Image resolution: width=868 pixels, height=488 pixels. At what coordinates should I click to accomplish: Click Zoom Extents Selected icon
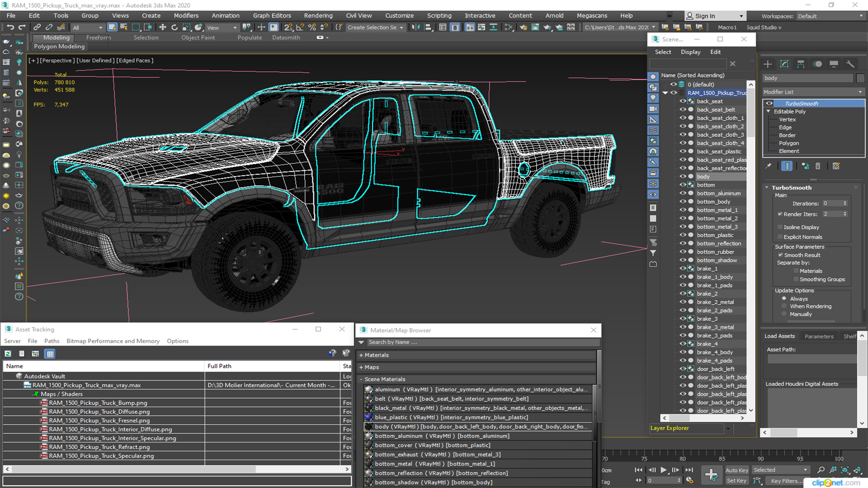click(844, 470)
